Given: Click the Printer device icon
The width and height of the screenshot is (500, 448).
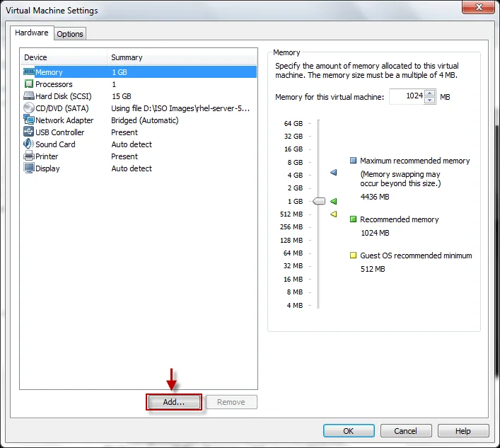Looking at the screenshot, I should [x=29, y=156].
